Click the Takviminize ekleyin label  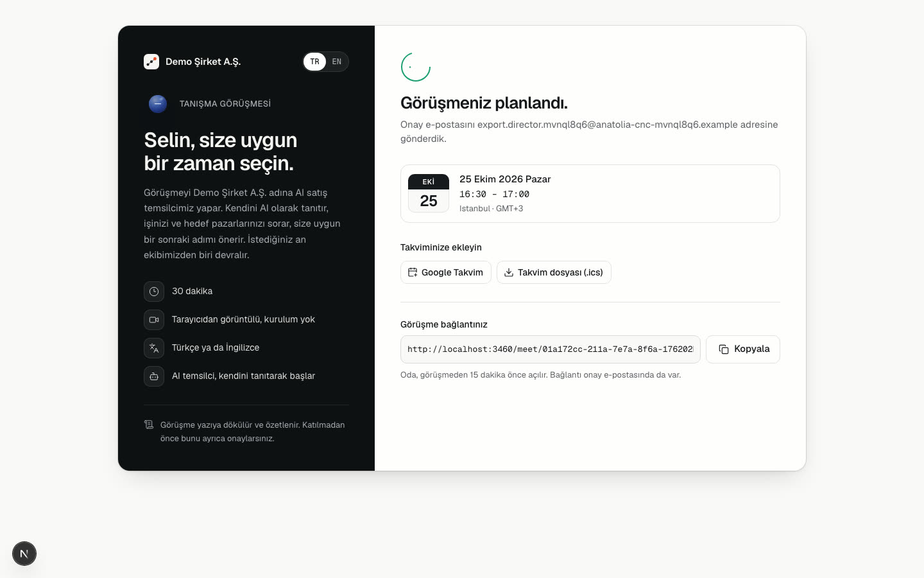[441, 247]
